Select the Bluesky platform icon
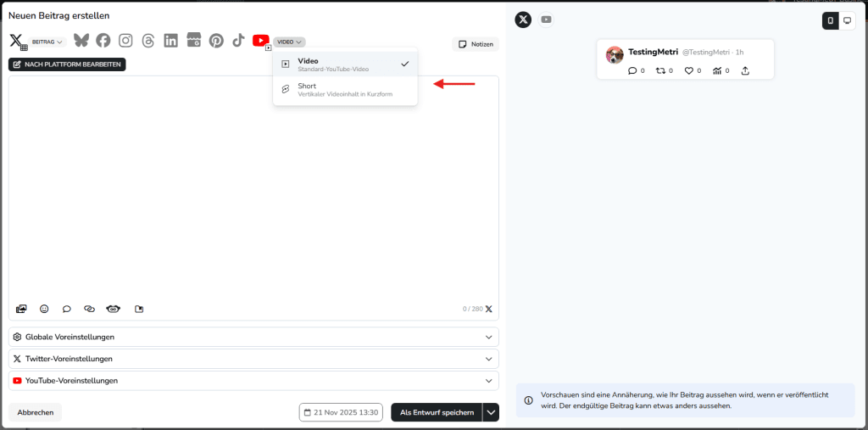The height and width of the screenshot is (430, 868). [81, 41]
